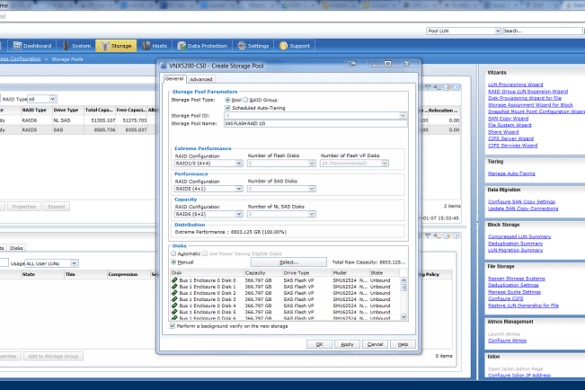The image size is (585, 390).
Task: Click the Support question-mark icon
Action: coord(283,46)
